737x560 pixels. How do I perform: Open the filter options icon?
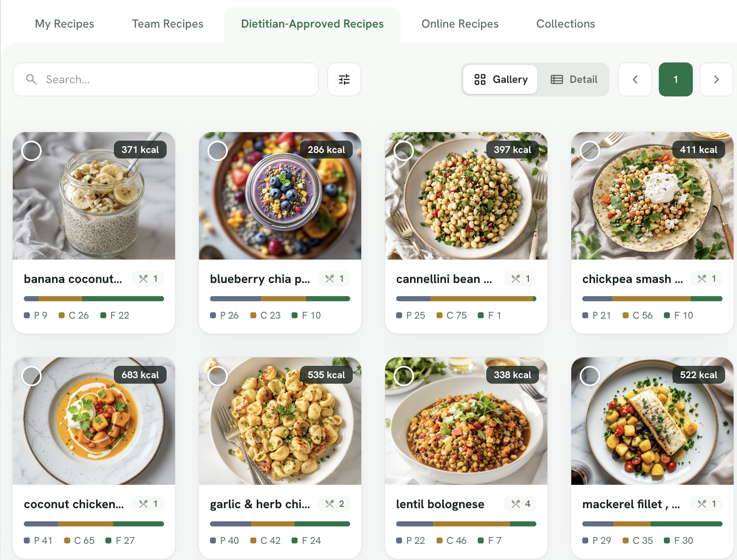[344, 79]
